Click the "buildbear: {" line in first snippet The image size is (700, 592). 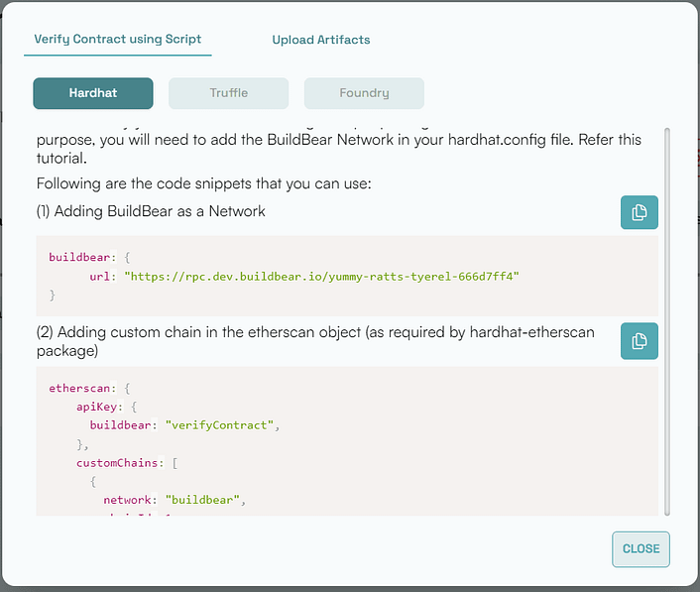(x=89, y=257)
